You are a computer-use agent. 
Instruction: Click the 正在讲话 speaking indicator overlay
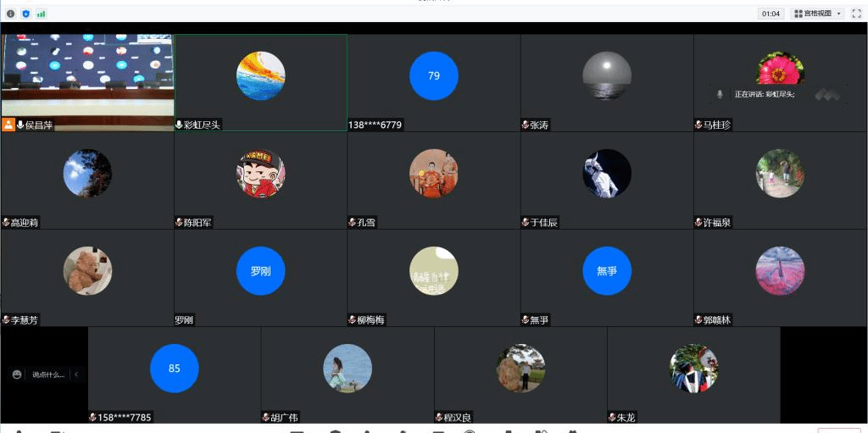pyautogui.click(x=763, y=94)
